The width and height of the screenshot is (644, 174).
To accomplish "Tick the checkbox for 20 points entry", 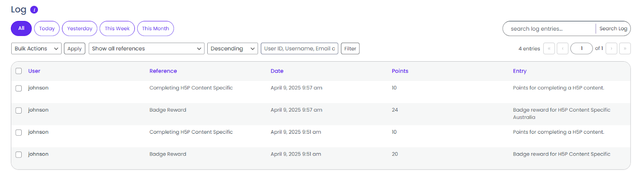I will point(19,155).
